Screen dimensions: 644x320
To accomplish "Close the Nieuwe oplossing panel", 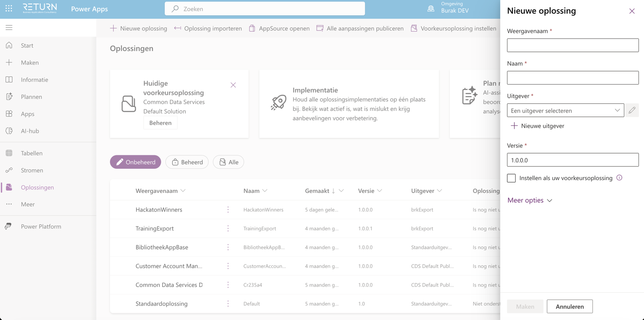I will (x=632, y=11).
